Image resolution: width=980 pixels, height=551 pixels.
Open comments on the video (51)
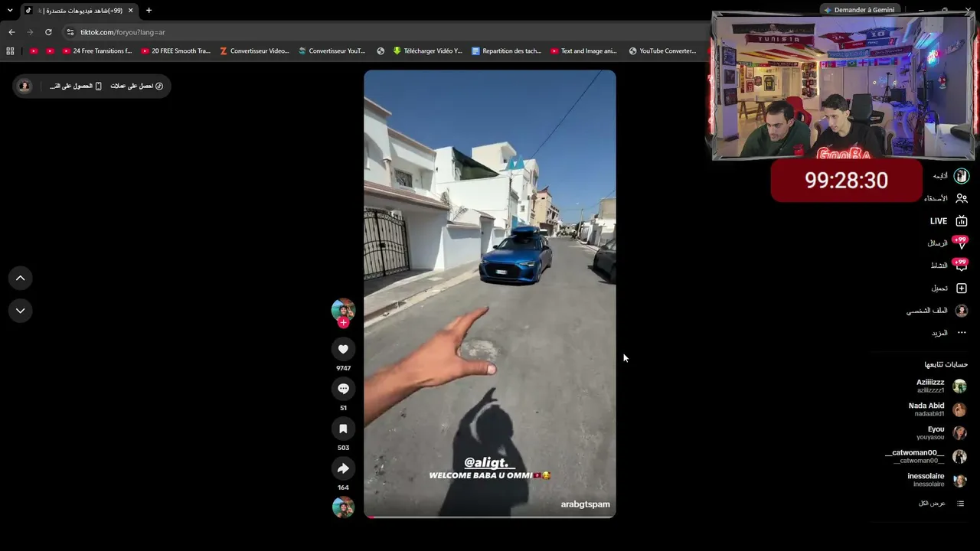click(343, 389)
